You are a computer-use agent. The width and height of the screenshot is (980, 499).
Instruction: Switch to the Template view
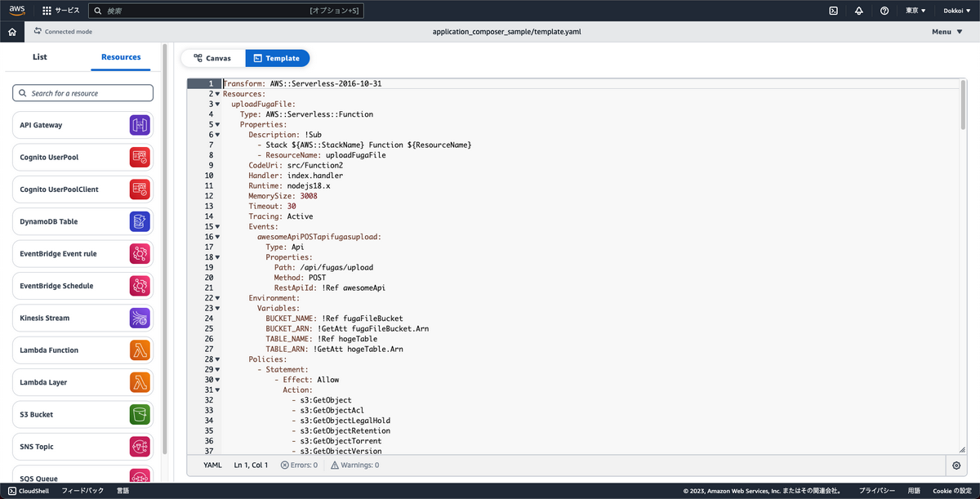click(277, 58)
